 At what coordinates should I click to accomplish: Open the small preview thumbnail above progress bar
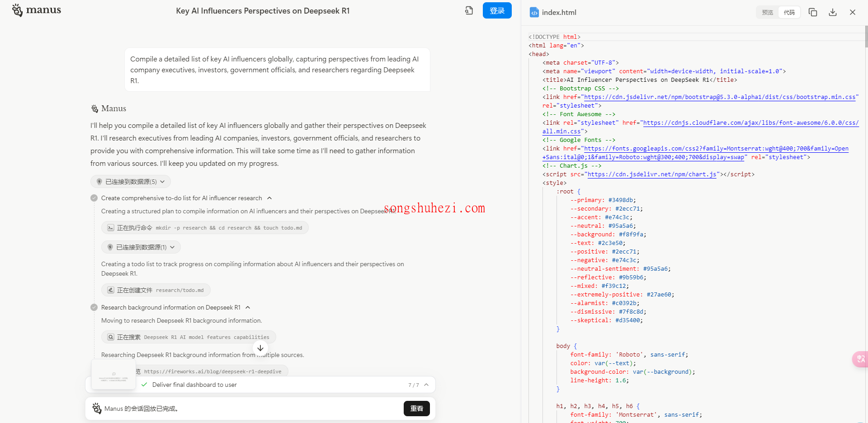113,374
